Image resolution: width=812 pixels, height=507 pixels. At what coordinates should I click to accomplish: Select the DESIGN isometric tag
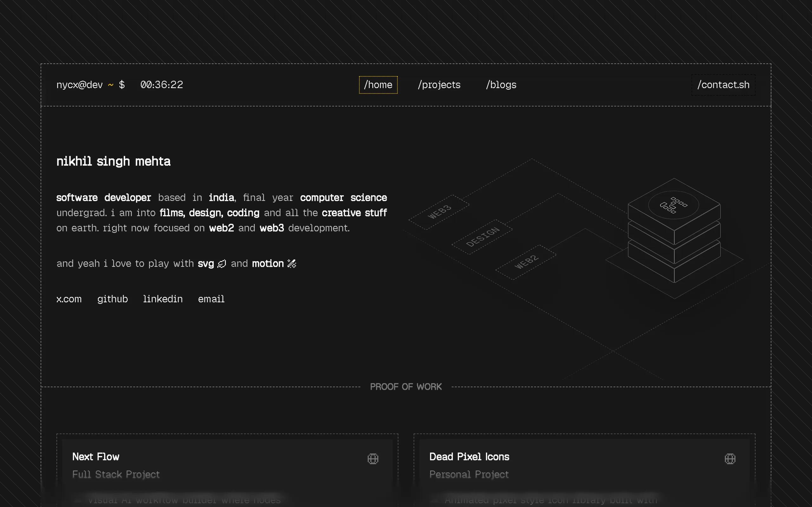click(482, 237)
